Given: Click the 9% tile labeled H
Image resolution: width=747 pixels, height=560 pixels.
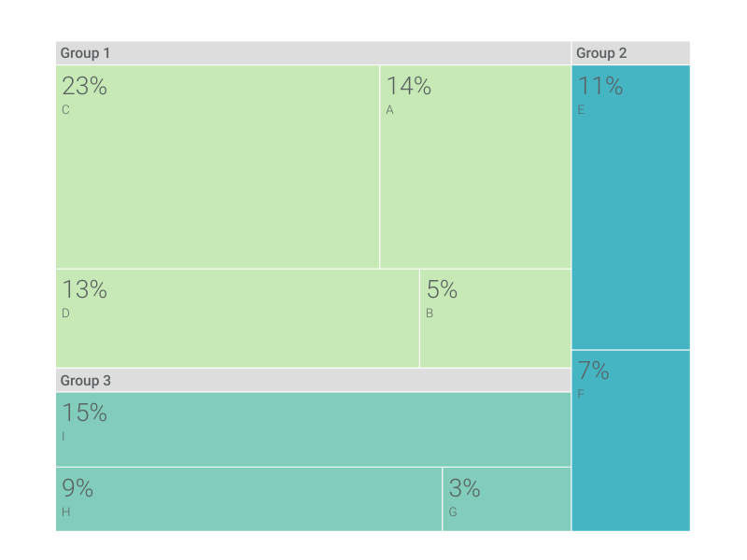Looking at the screenshot, I should pyautogui.click(x=248, y=499).
